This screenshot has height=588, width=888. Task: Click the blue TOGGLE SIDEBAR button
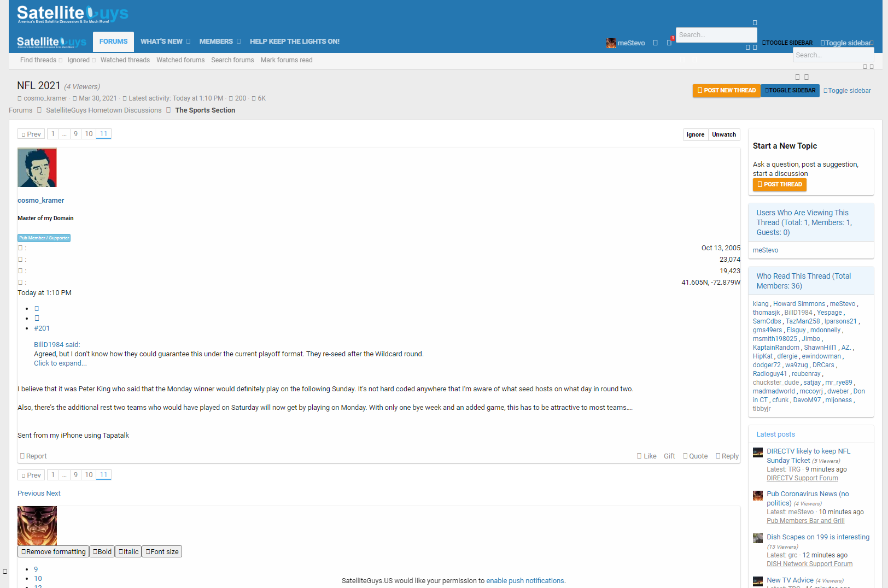[790, 91]
